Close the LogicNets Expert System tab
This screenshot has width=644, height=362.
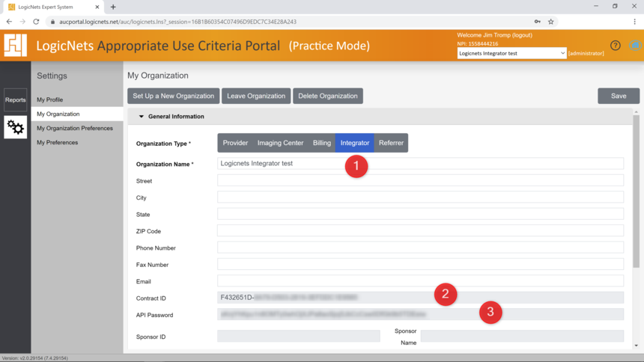[x=97, y=7]
